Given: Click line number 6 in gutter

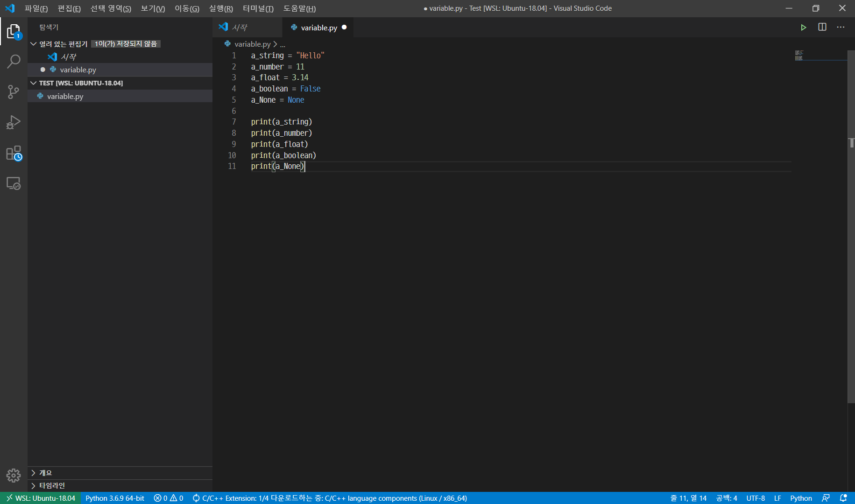Looking at the screenshot, I should tap(234, 111).
